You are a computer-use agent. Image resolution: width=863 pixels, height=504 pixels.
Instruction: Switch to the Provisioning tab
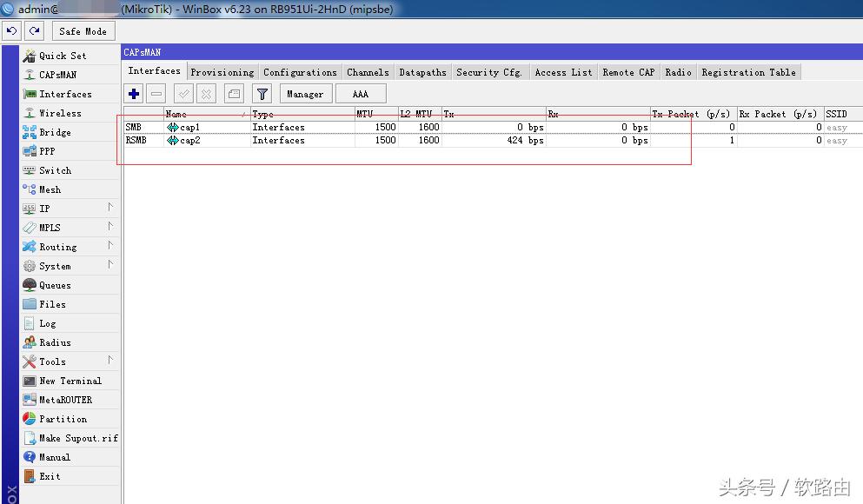(222, 72)
